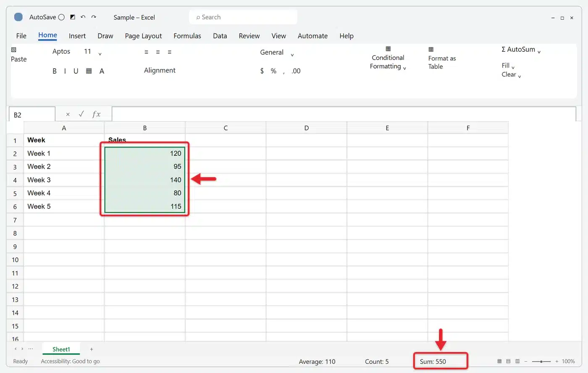Switch to the Formulas tab
588x373 pixels.
187,36
